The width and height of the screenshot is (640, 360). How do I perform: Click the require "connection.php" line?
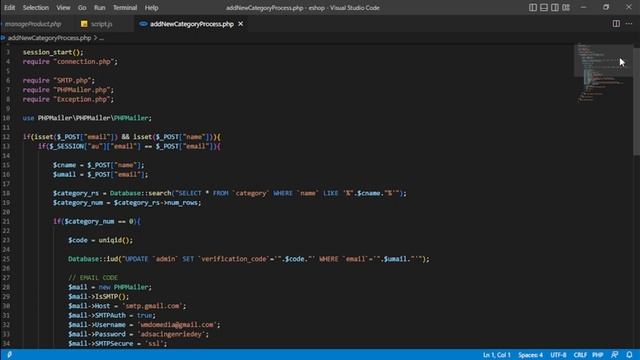[70, 62]
